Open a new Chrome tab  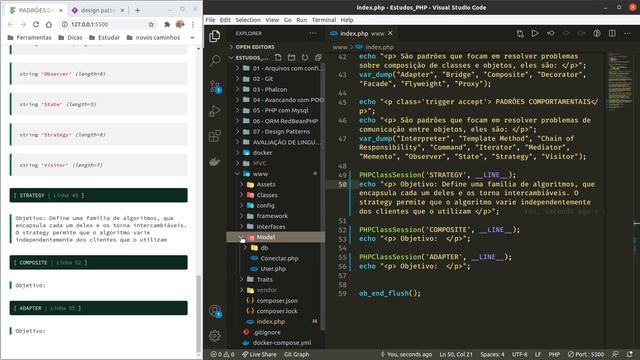tap(138, 10)
